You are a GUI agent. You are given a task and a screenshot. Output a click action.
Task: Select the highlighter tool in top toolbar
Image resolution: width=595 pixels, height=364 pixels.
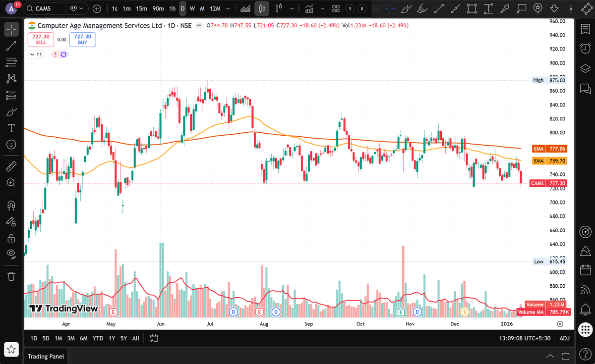coord(422,8)
